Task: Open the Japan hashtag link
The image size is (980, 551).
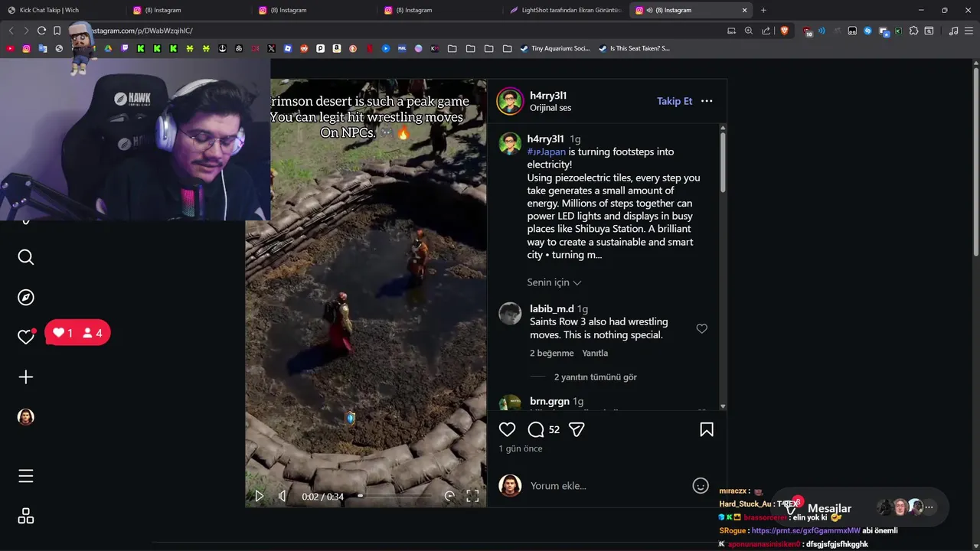Action: [x=546, y=152]
